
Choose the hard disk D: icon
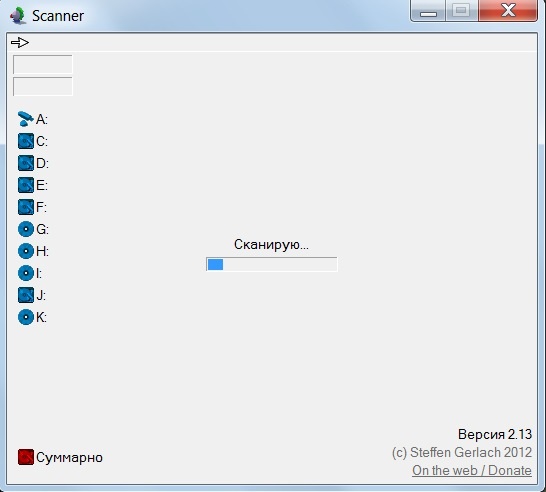(x=26, y=163)
